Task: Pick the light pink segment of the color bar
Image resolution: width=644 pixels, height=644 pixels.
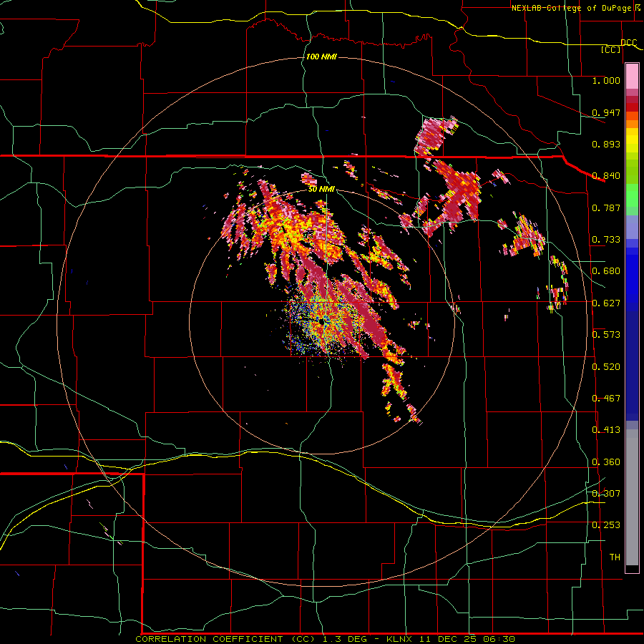Action: (632, 77)
